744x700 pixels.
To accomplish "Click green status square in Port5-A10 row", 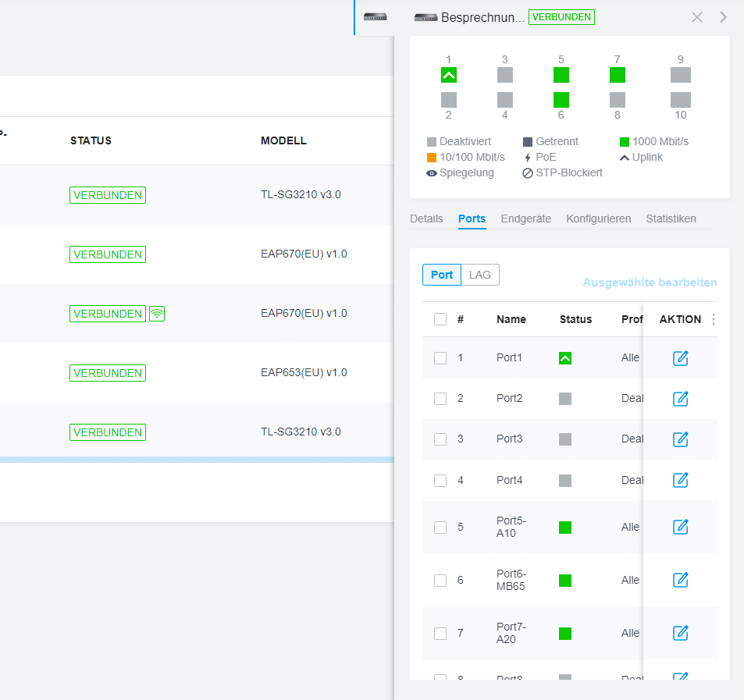I will pos(565,528).
